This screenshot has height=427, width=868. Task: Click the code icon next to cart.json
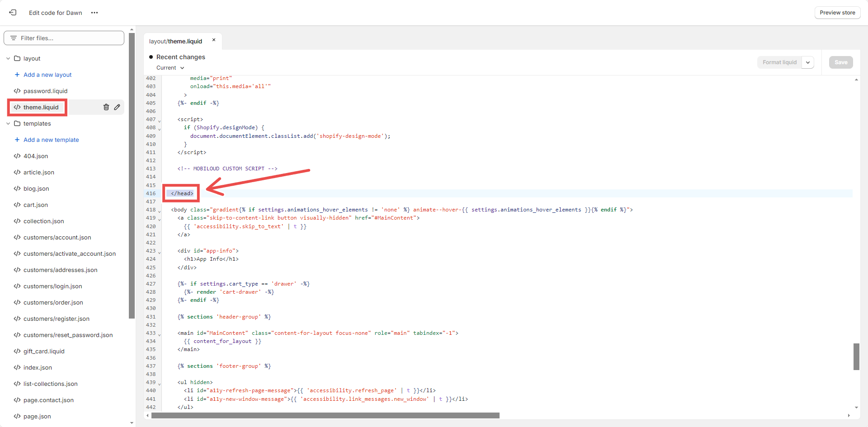[17, 205]
